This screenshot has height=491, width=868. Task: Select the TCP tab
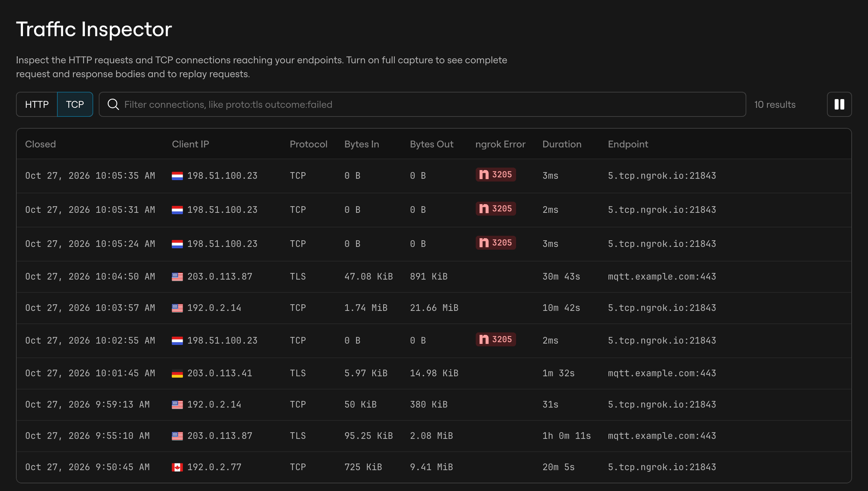coord(75,104)
